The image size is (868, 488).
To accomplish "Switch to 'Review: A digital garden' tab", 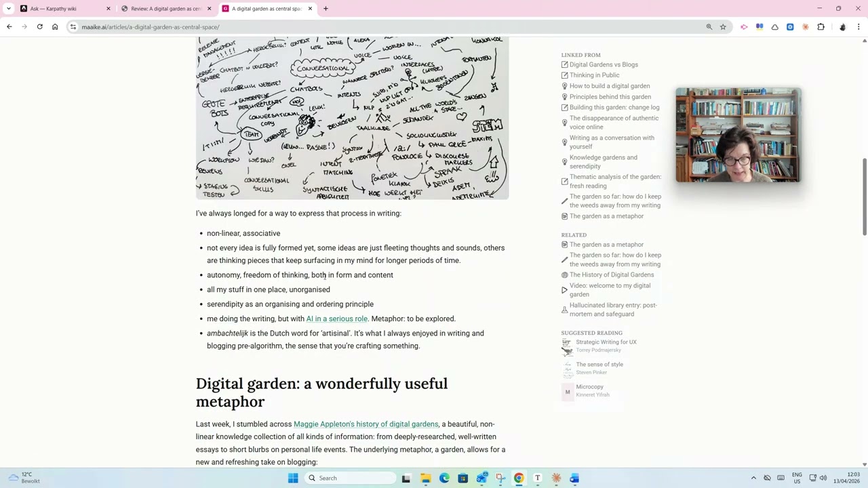I will 161,9.
